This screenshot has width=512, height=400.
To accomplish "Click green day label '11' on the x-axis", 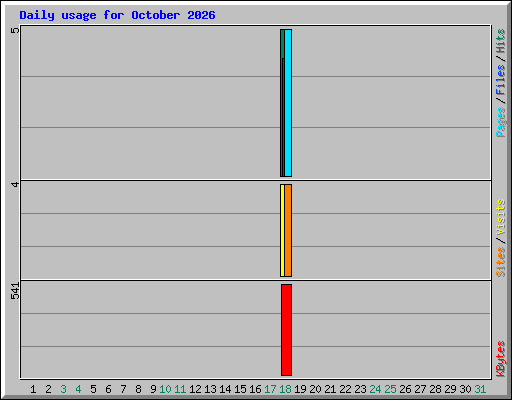I will (x=180, y=389).
